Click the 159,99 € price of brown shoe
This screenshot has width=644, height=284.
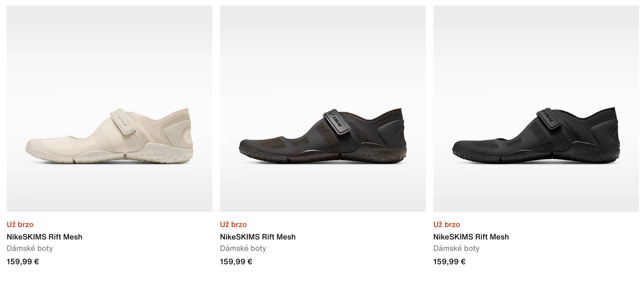point(236,261)
